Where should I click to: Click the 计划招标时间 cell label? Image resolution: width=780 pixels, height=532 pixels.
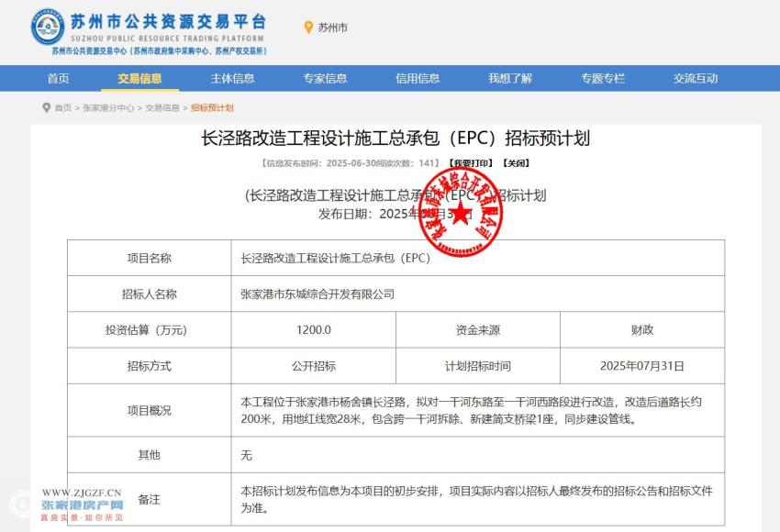tap(478, 366)
